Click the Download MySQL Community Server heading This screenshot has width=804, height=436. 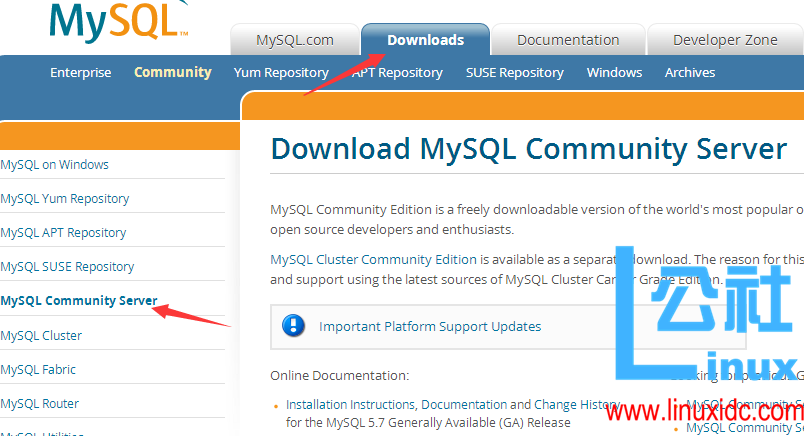[x=529, y=149]
